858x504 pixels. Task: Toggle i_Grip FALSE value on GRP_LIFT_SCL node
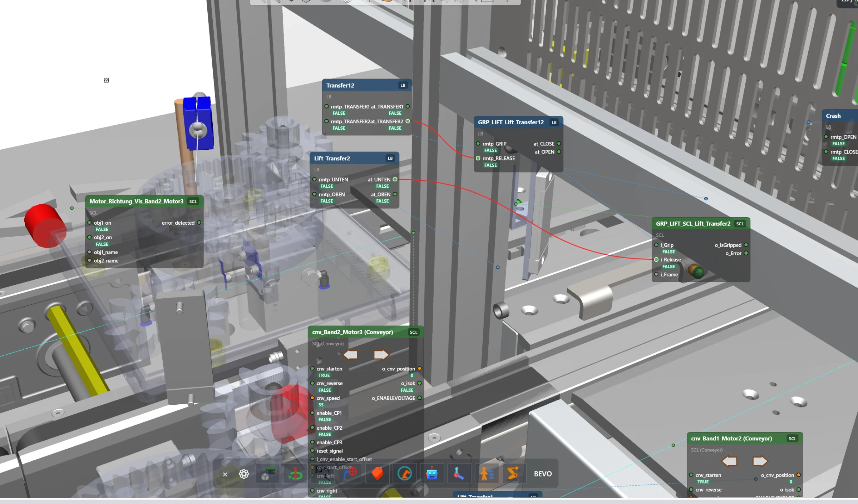click(669, 252)
